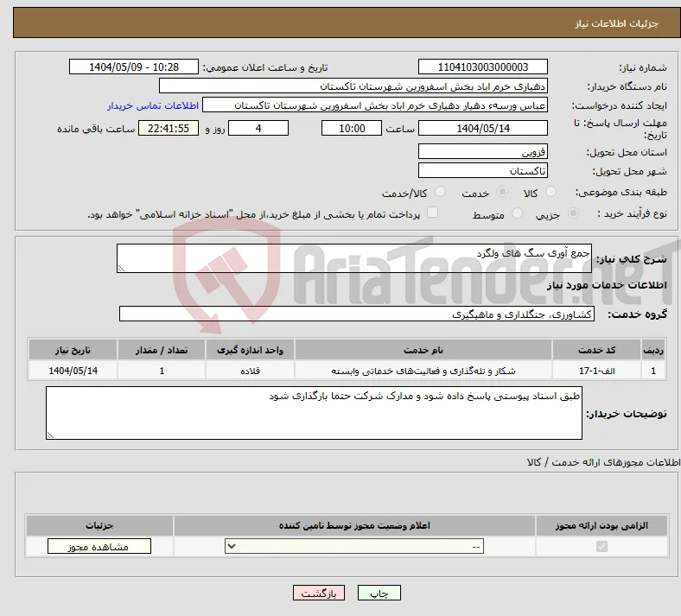The height and width of the screenshot is (616, 681).
Task: Click the توضیحات خریدار resize handle
Action: click(50, 435)
